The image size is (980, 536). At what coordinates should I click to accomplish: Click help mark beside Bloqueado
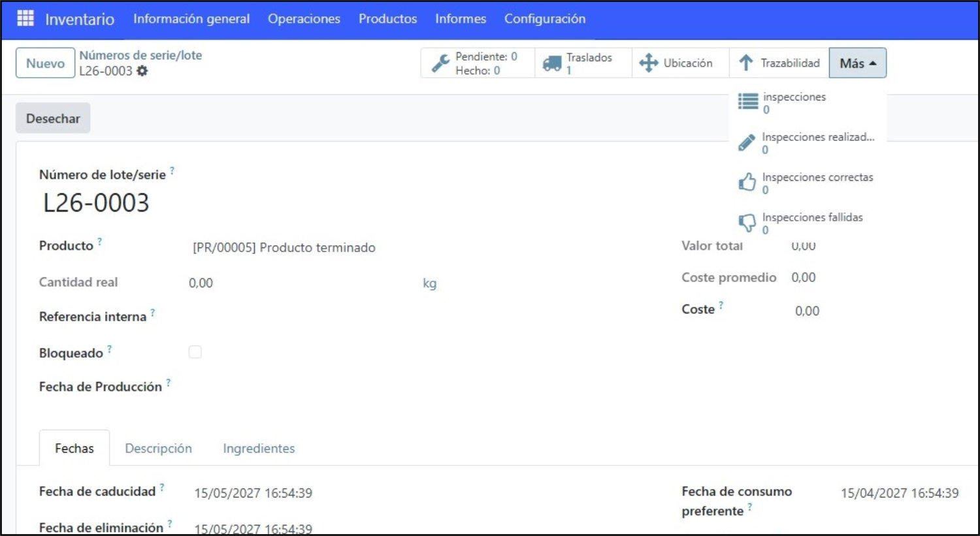(109, 349)
